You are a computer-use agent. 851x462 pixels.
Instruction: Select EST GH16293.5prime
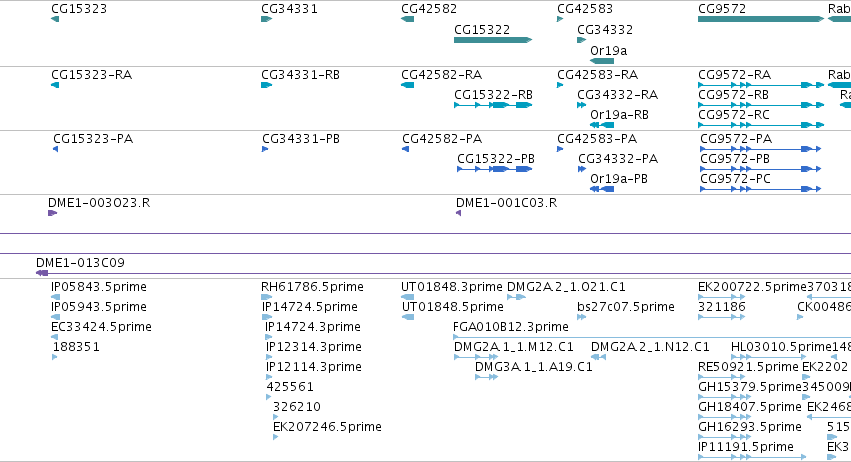click(750, 427)
